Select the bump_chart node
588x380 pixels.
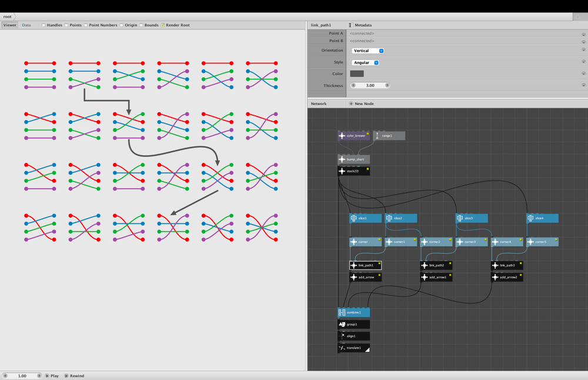click(353, 159)
